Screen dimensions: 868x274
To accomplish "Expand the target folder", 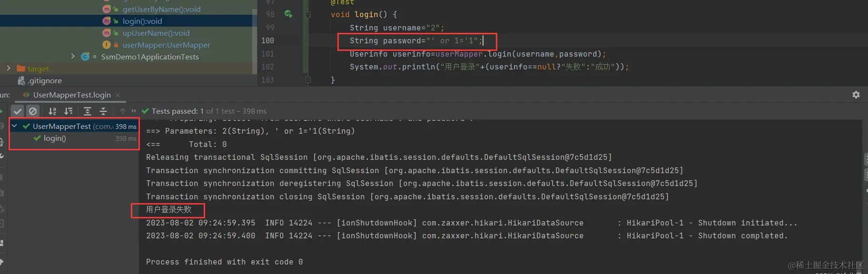I will click(x=9, y=68).
